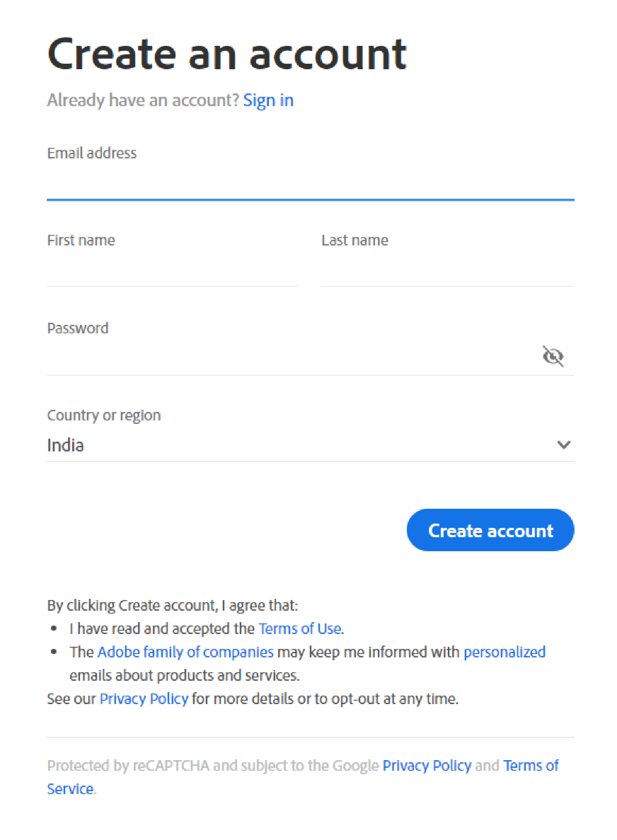The height and width of the screenshot is (840, 617).
Task: Toggle password visibility with the eye icon
Action: coord(553,357)
